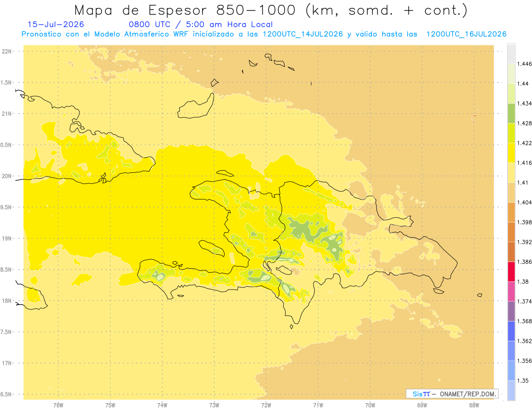This screenshot has width=532, height=411.
Task: Click the longitude label "76W"
Action: 58,405
